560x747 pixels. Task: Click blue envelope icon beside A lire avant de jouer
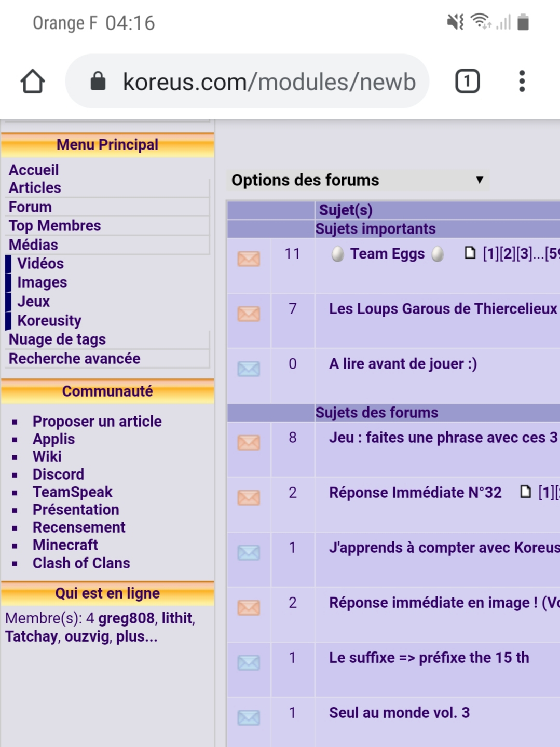[x=249, y=369]
